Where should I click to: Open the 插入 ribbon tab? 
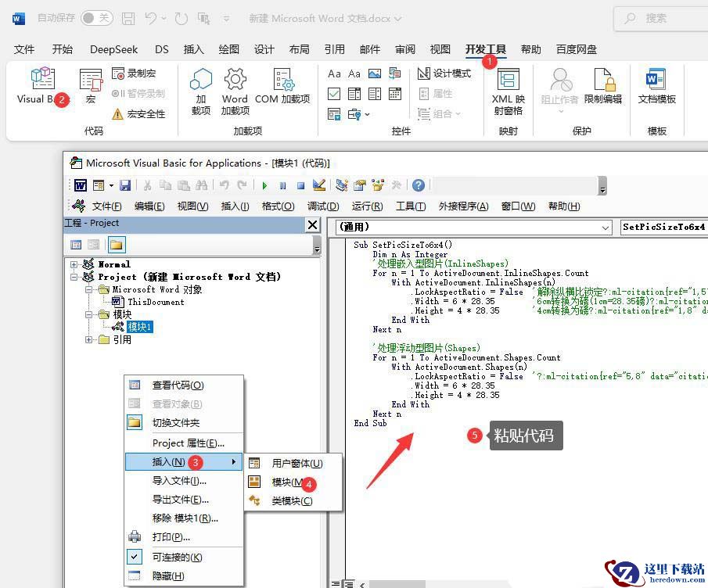[x=194, y=49]
